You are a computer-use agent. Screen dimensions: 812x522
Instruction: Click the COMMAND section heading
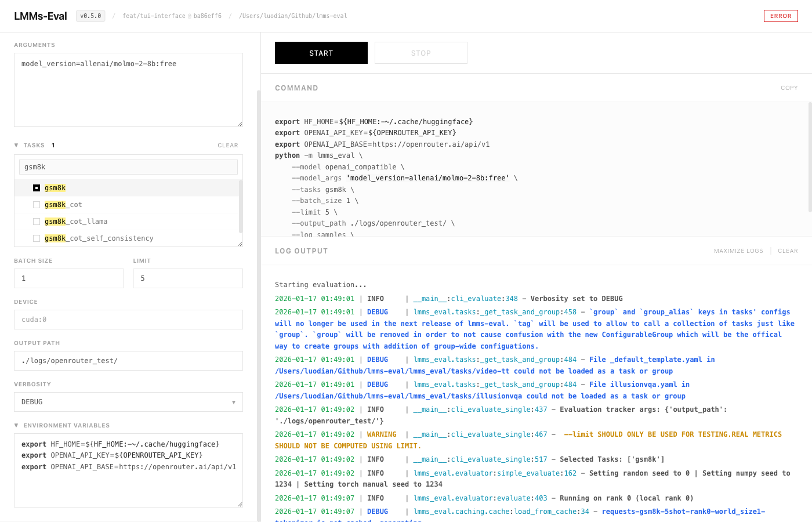[x=296, y=88]
